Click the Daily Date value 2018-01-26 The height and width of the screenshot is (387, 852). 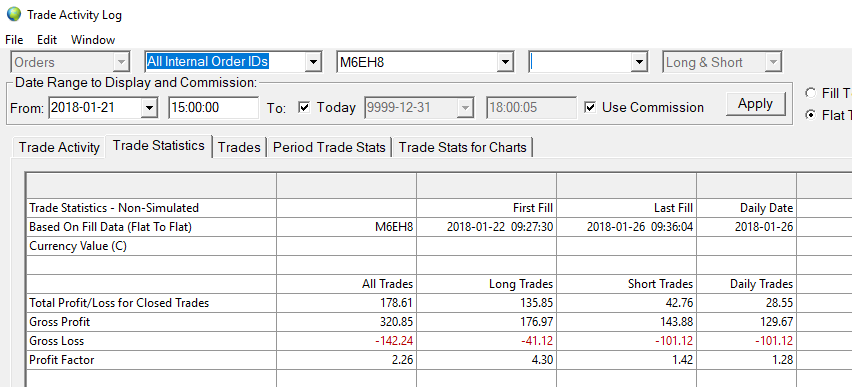click(747, 227)
